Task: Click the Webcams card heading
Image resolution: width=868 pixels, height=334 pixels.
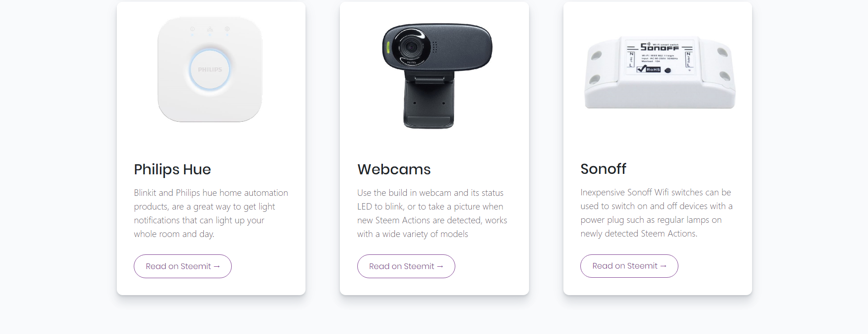Action: (x=394, y=169)
